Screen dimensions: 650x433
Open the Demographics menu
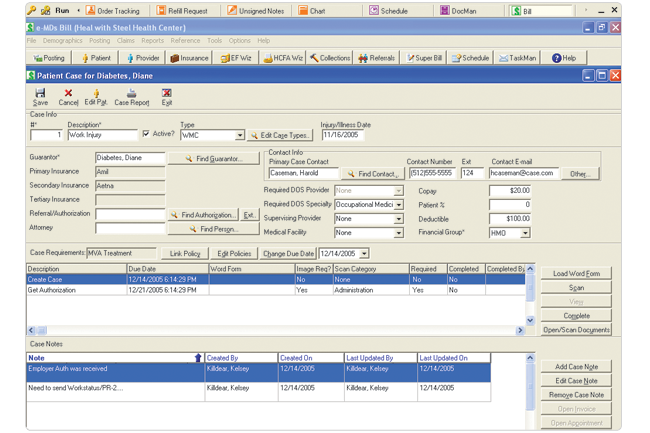(63, 41)
